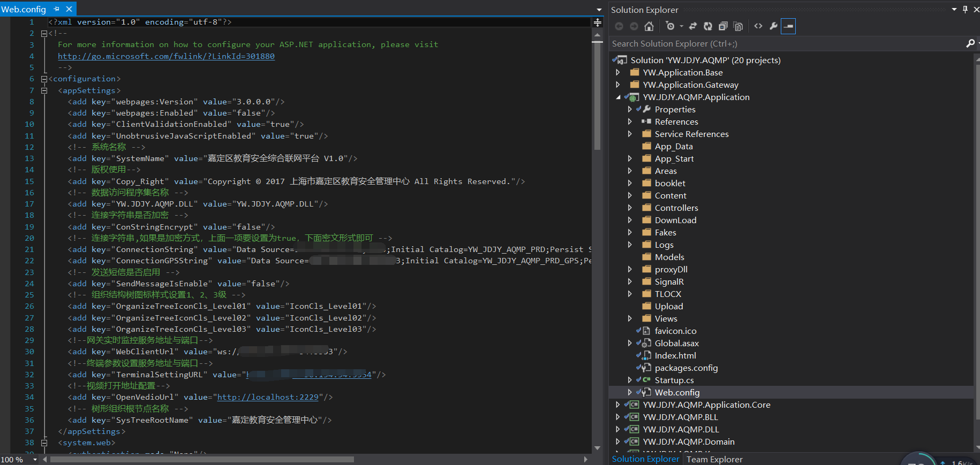The height and width of the screenshot is (465, 980).
Task: Expand the Views folder
Action: coord(630,318)
